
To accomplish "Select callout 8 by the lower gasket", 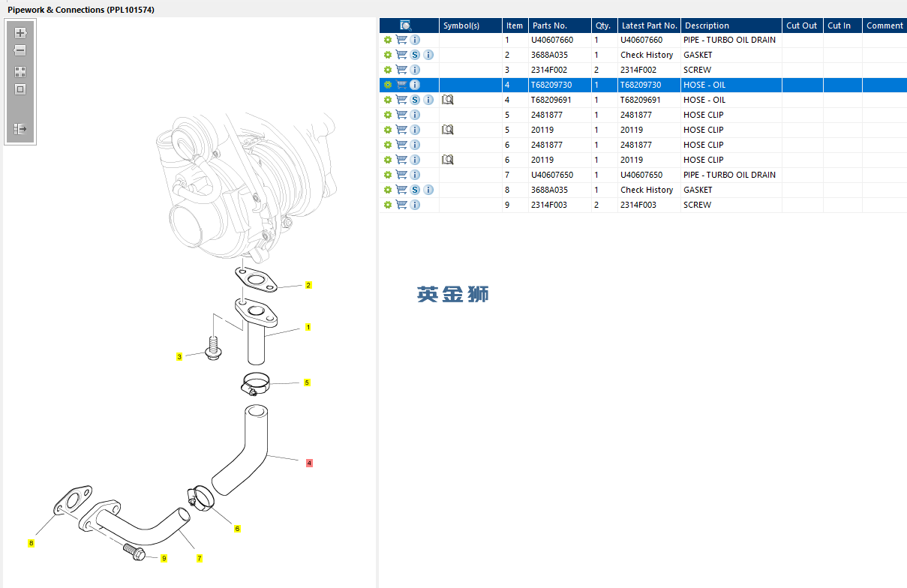I will [31, 543].
